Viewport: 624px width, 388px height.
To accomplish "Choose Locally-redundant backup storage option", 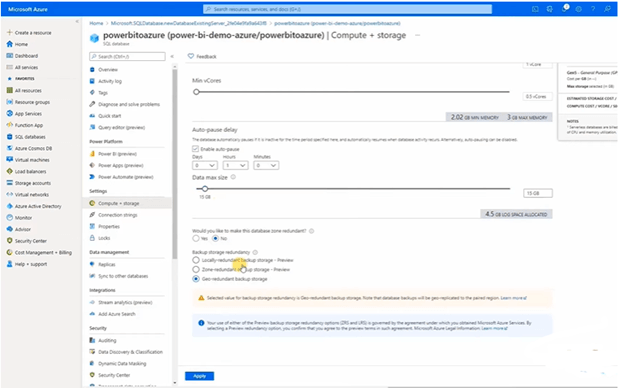I will (196, 260).
